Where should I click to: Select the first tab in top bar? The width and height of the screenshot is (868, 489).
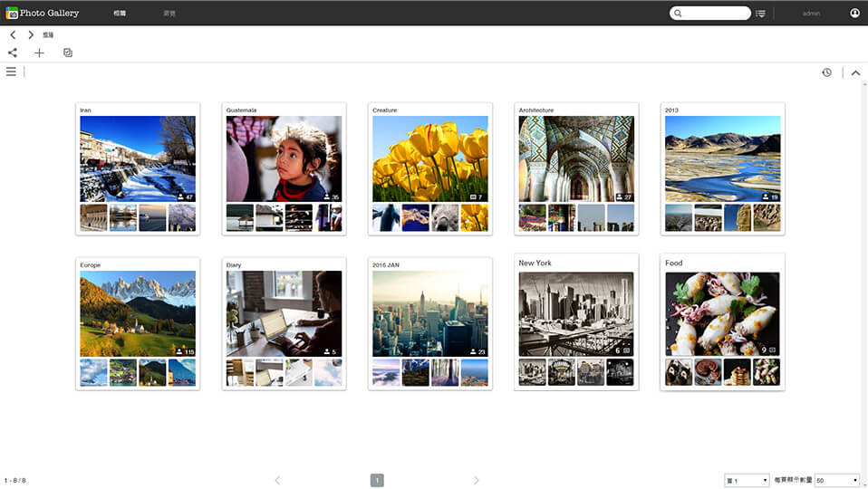(x=120, y=14)
